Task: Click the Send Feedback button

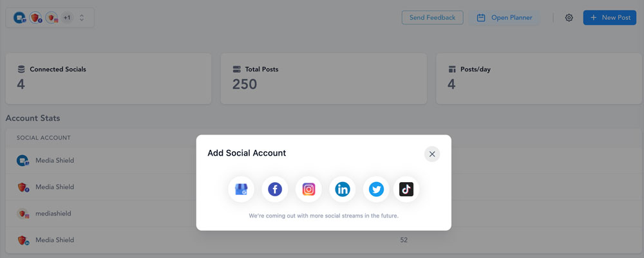Action: tap(432, 18)
